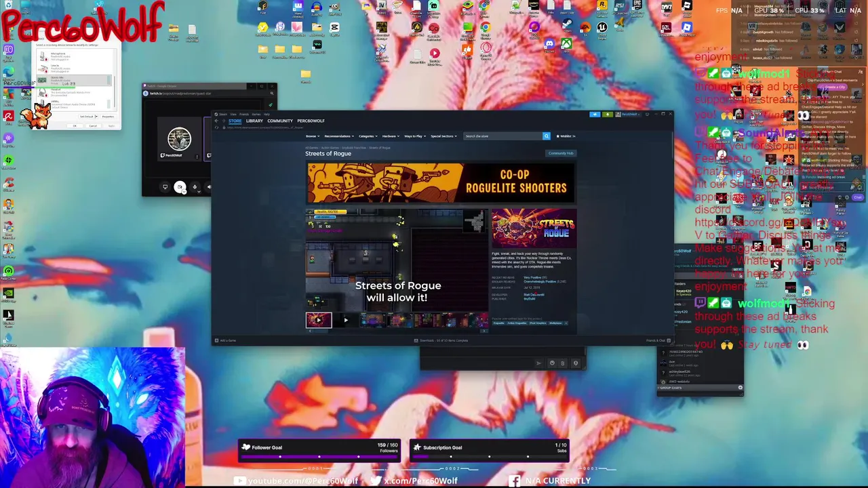Open the View menu in Steam
The width and height of the screenshot is (868, 488).
[x=233, y=114]
